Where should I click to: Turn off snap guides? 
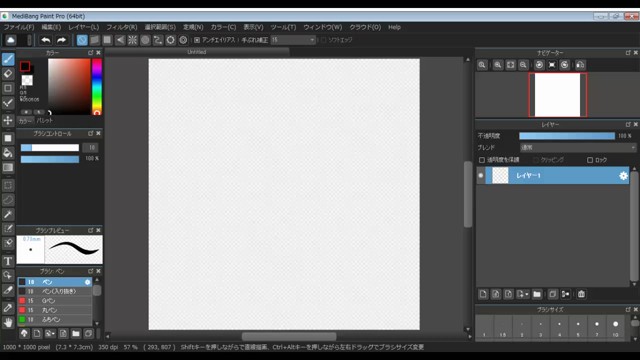tap(82, 40)
